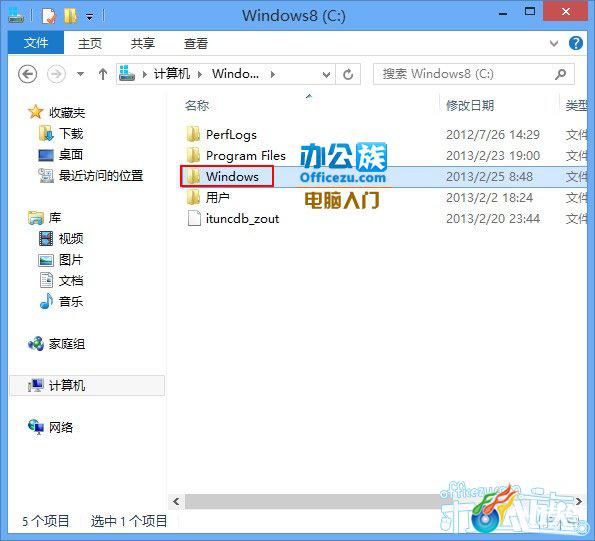Open the 图片 library
This screenshot has width=595, height=541.
[71, 260]
